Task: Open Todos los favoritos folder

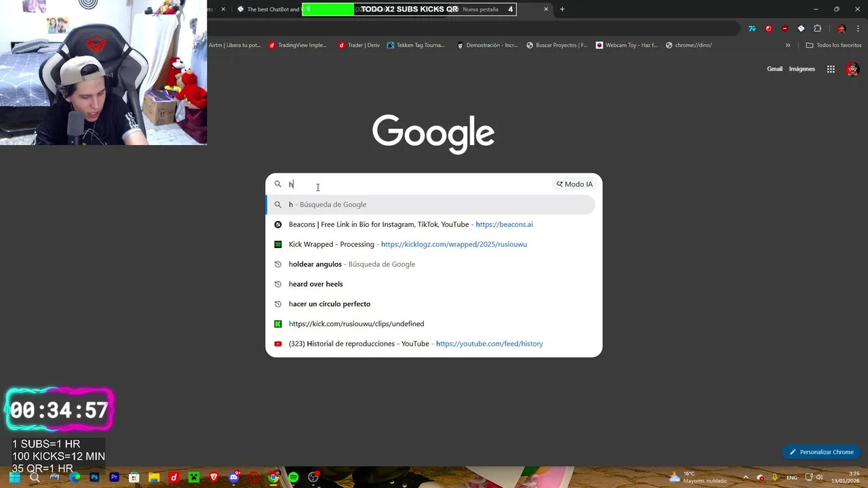Action: pyautogui.click(x=833, y=45)
